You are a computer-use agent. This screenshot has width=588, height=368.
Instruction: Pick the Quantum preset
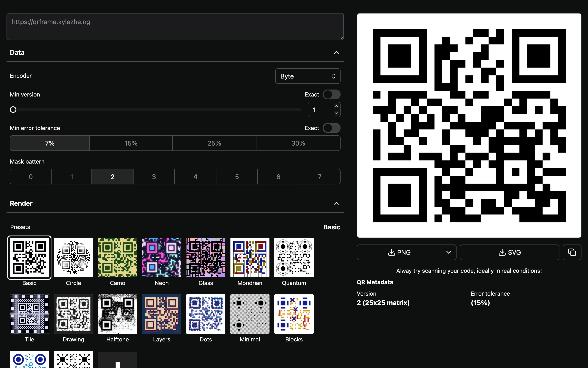(x=294, y=258)
